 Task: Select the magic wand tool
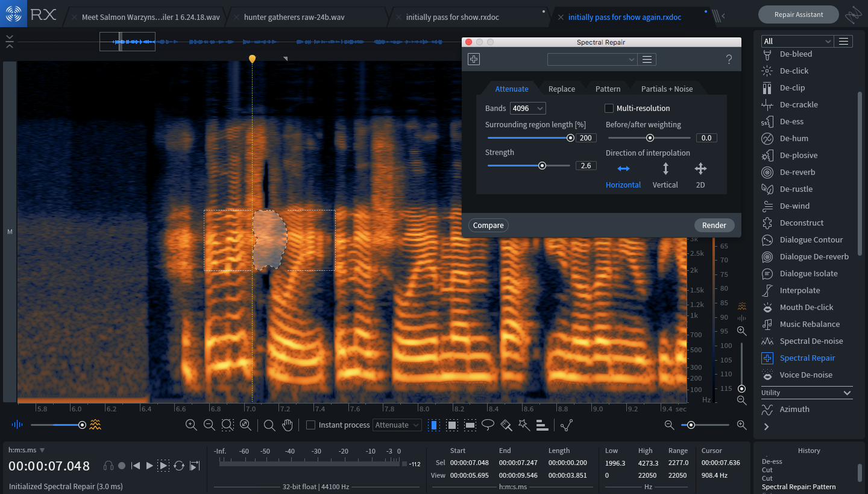point(524,425)
